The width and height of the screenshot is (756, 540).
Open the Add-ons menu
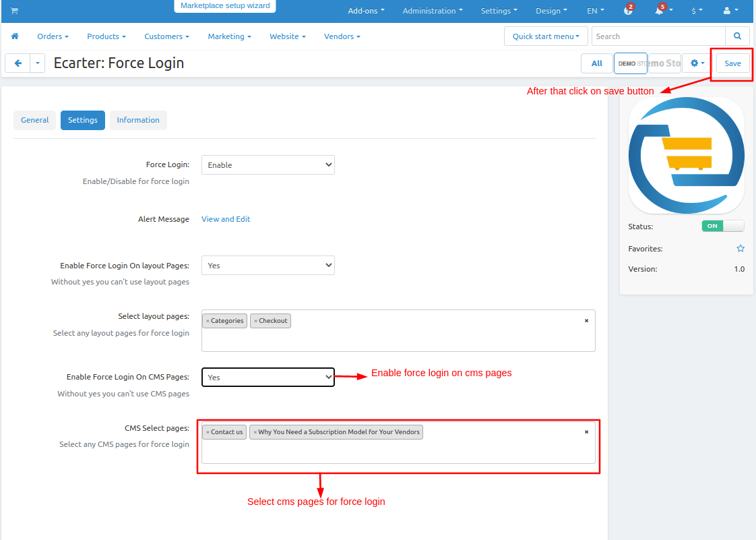pos(366,11)
